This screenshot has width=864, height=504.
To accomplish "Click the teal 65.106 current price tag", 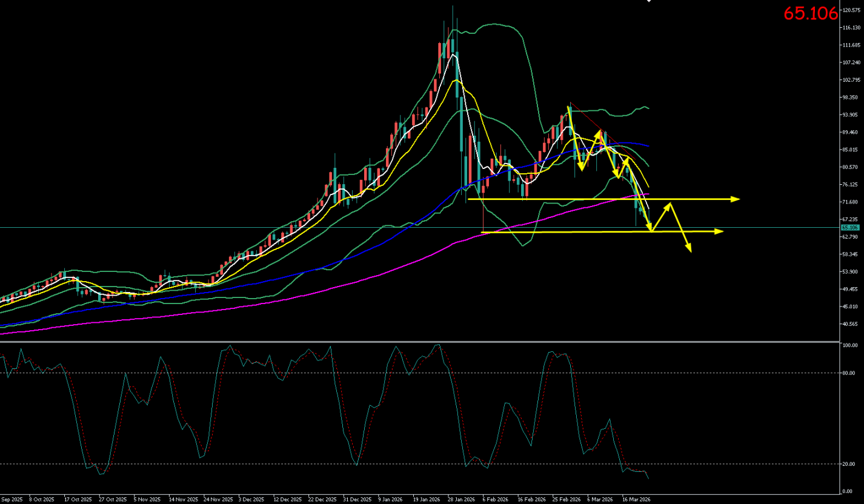I will 849,228.
